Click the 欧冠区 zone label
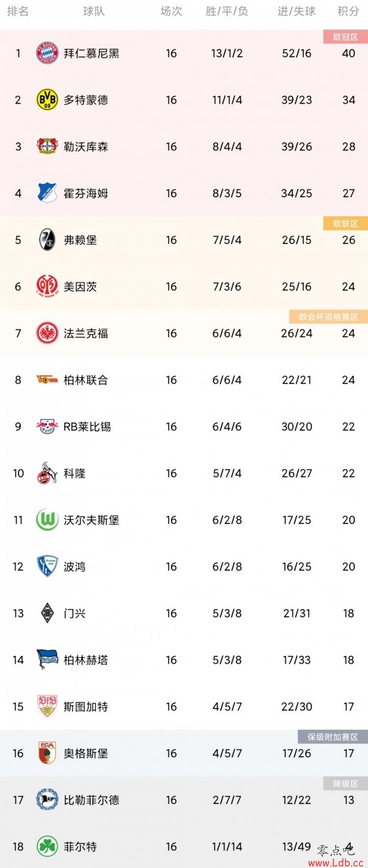 coord(345,37)
